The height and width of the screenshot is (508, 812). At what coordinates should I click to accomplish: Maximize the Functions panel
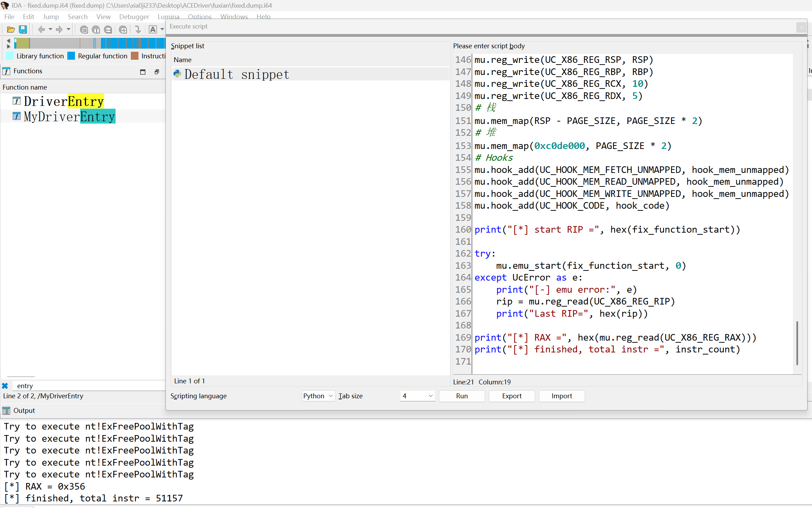[x=143, y=72]
